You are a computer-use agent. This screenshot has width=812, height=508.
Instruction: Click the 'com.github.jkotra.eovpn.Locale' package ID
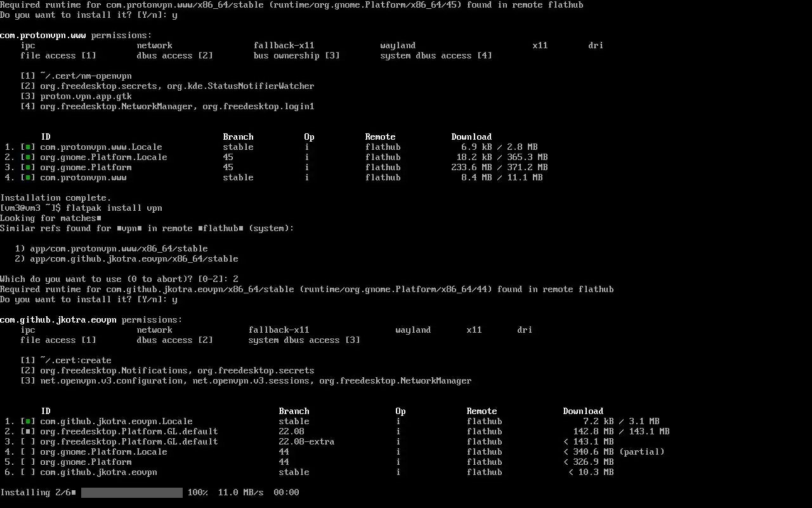(117, 422)
